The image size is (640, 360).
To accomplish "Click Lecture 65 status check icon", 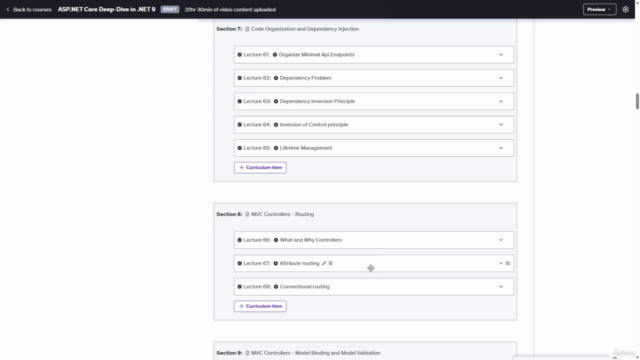I will pyautogui.click(x=240, y=148).
